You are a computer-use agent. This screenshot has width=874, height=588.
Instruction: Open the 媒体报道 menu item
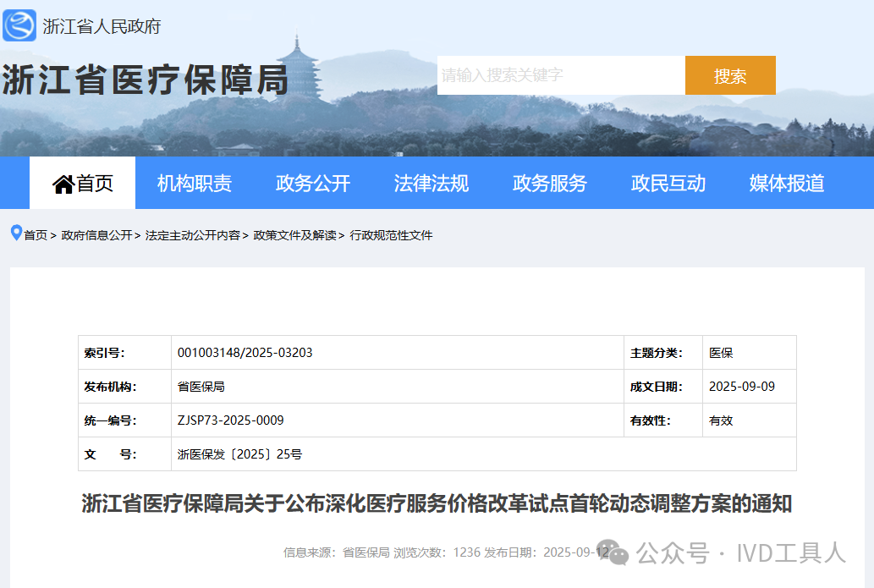(x=787, y=184)
